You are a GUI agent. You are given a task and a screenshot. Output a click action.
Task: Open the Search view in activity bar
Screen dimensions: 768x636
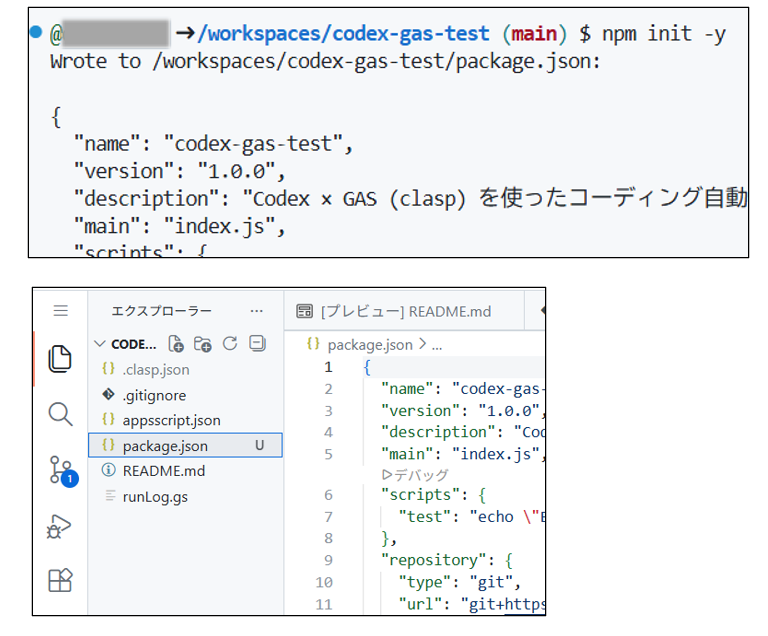60,414
